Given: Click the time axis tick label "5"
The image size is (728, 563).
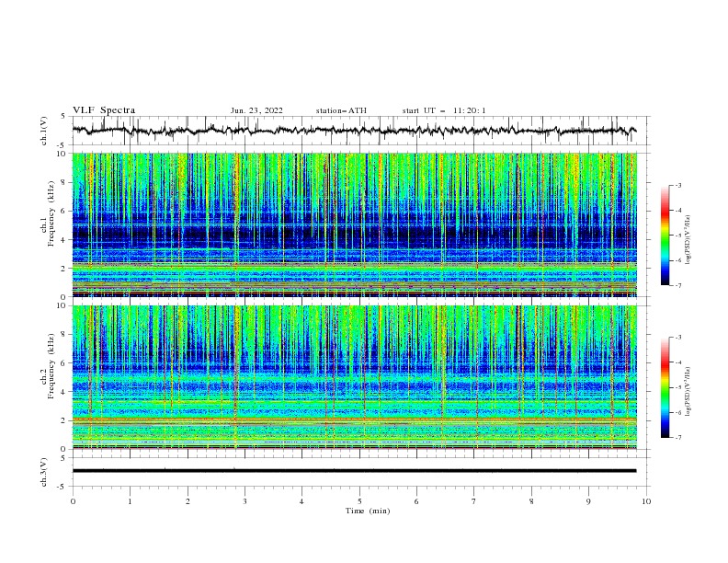Looking at the screenshot, I should pyautogui.click(x=359, y=501).
